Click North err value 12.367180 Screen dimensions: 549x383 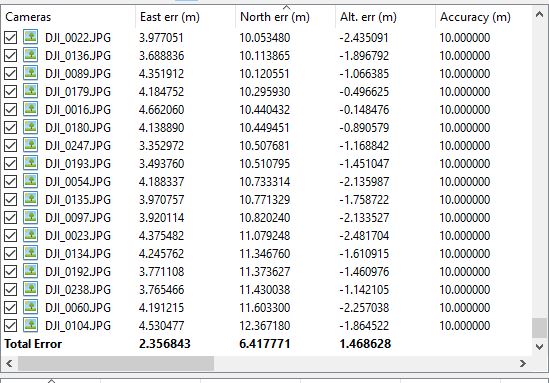click(265, 326)
